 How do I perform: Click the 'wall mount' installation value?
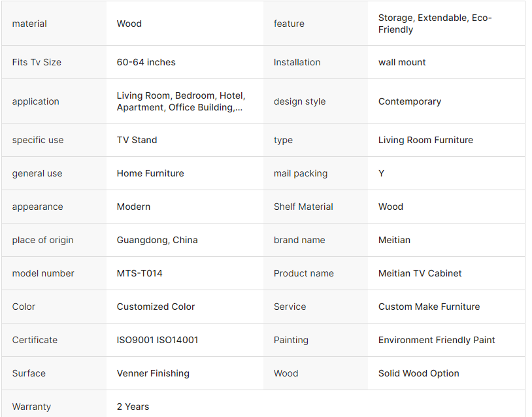pos(402,62)
